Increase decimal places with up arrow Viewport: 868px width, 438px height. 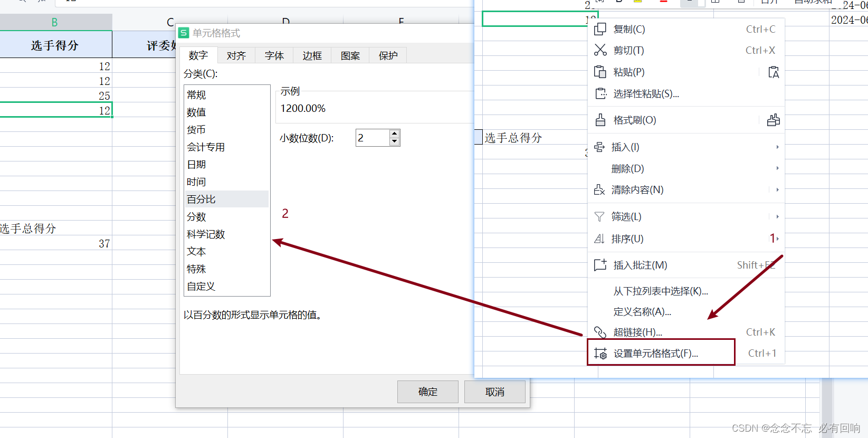click(394, 134)
